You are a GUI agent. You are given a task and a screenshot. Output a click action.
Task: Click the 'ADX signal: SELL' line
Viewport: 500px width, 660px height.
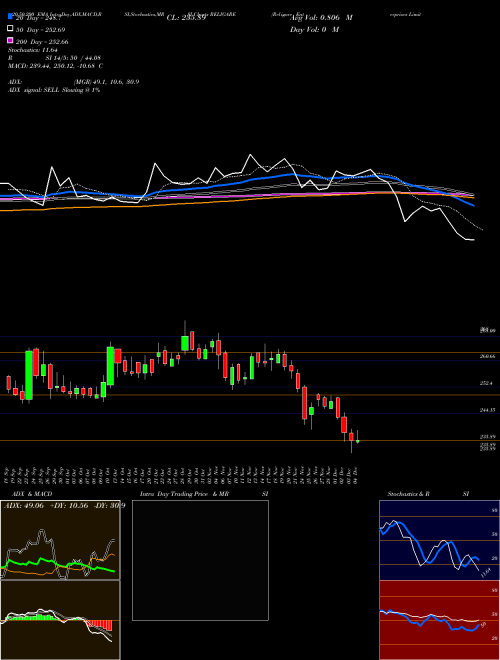click(54, 90)
